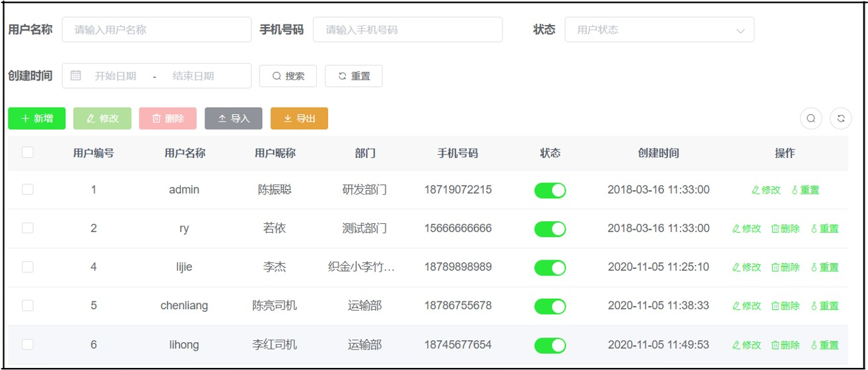Click phone number 15666666666
Image resolution: width=868 pixels, height=370 pixels.
tap(458, 228)
